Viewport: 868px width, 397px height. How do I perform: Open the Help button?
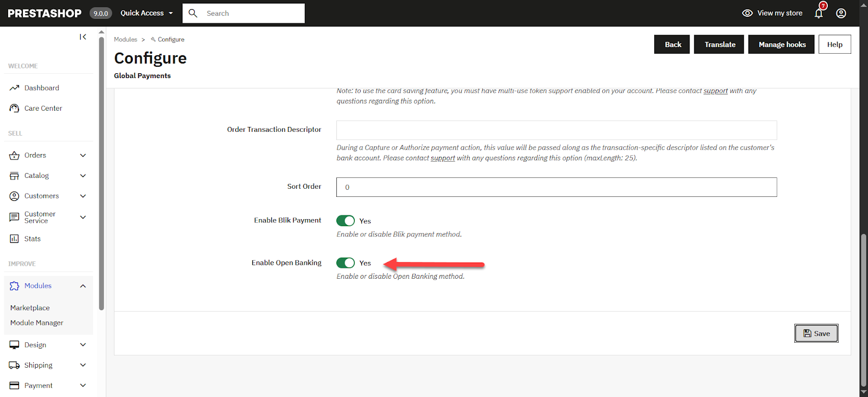point(835,44)
